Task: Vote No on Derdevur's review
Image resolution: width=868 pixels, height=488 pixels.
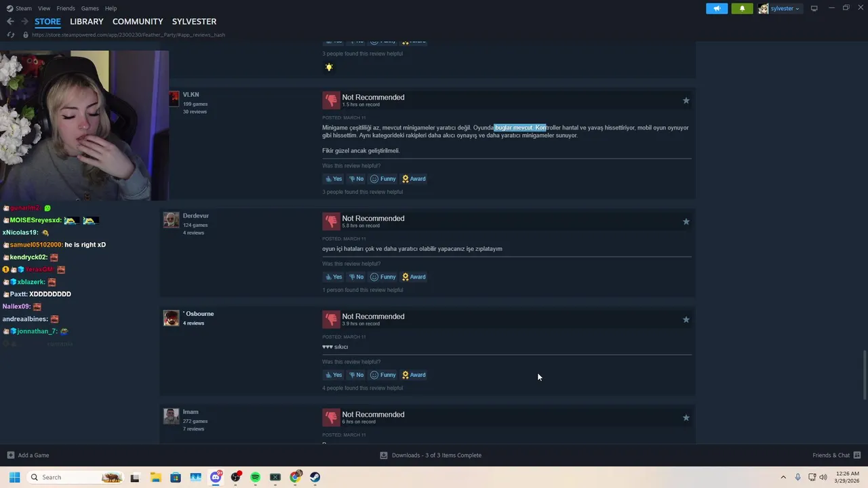Action: pos(356,277)
